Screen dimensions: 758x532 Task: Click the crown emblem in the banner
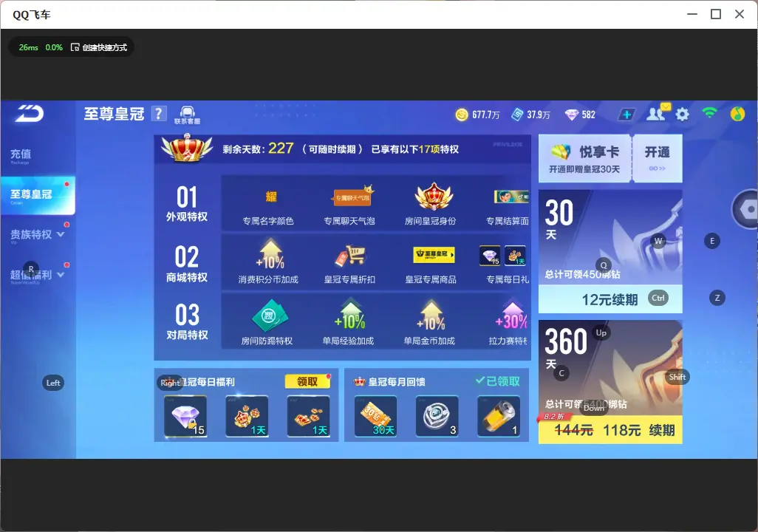pos(187,148)
